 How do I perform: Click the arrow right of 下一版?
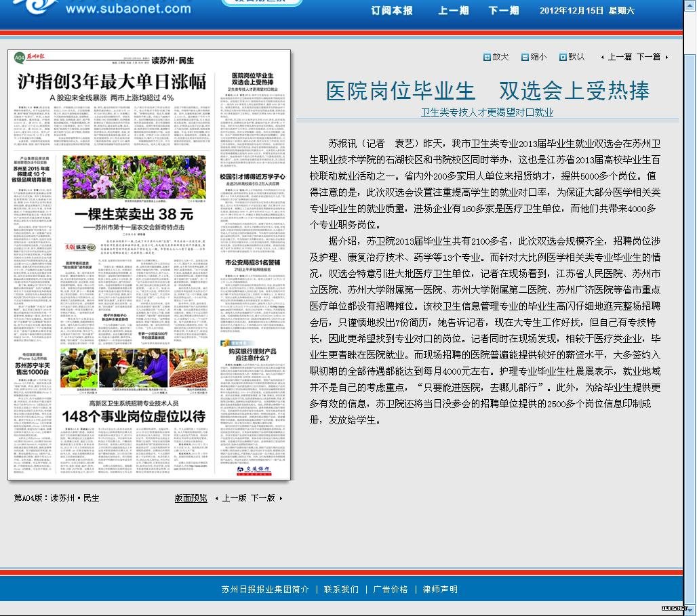281,499
